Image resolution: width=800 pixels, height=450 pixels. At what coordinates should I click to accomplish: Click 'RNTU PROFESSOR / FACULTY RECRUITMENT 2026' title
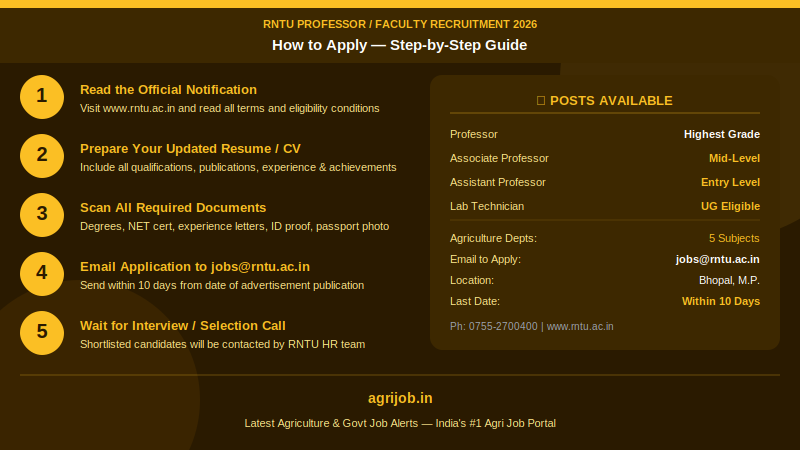click(400, 24)
